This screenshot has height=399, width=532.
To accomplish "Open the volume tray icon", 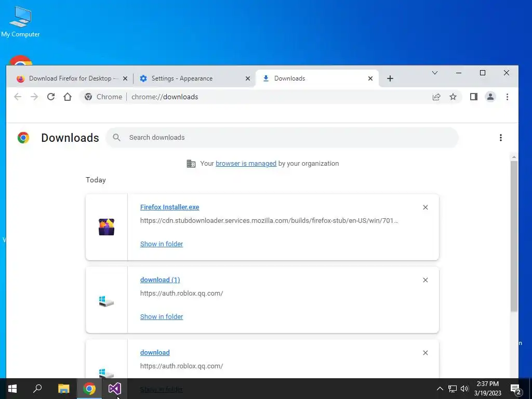I will tap(464, 389).
